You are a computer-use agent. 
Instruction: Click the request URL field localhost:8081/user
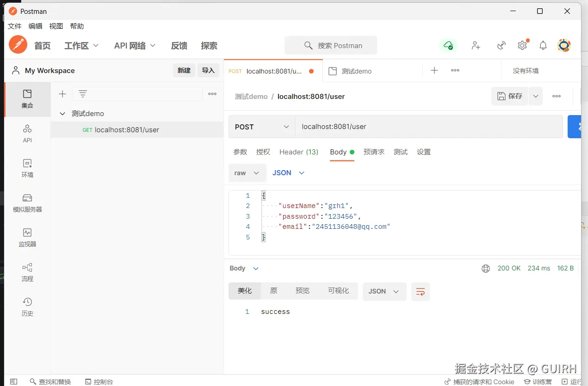click(x=429, y=127)
